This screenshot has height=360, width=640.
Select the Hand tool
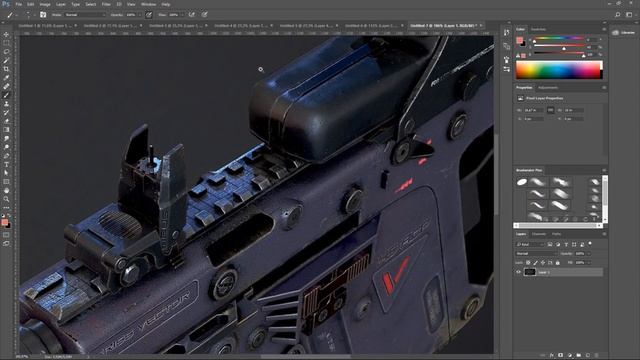click(x=6, y=191)
